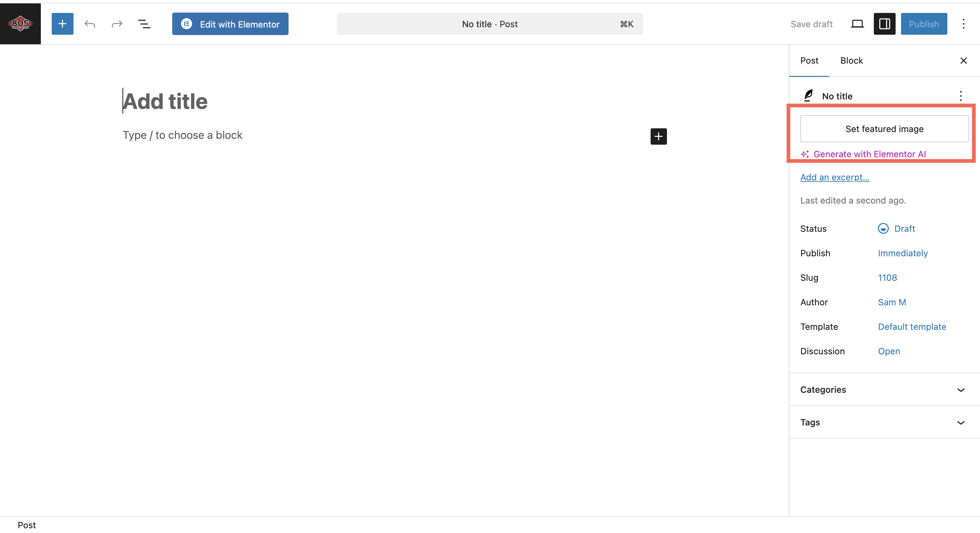Click Add an excerpt link
The image size is (980, 533).
(x=835, y=177)
